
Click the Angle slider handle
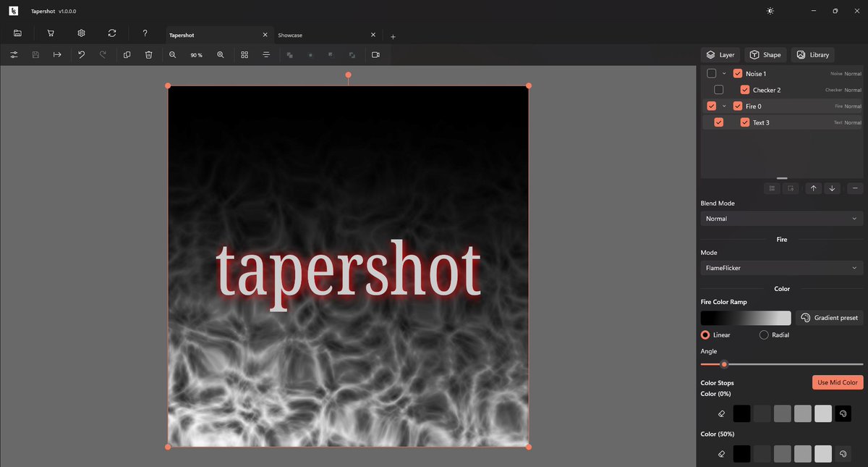click(723, 364)
